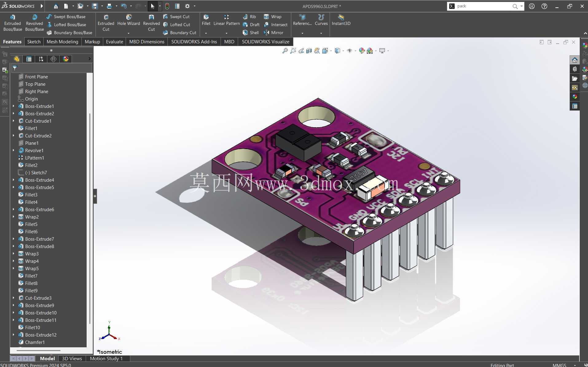Start an Extruded Cut

coord(106,23)
